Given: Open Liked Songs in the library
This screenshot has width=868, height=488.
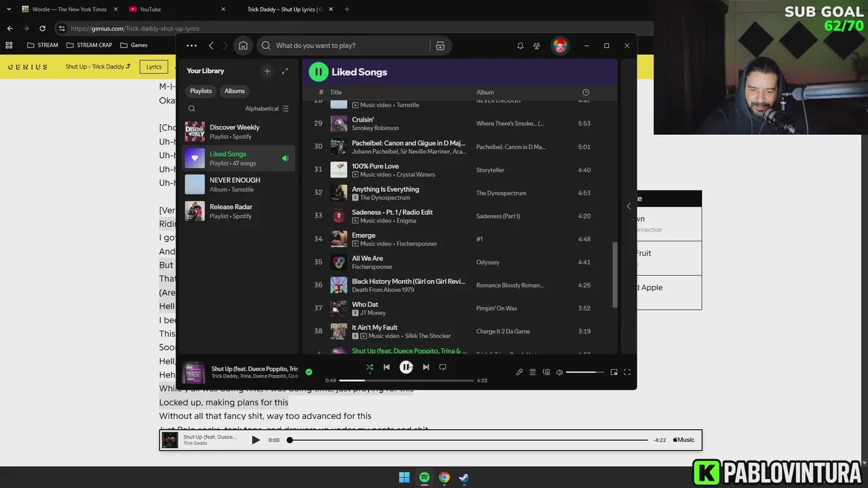Looking at the screenshot, I should pyautogui.click(x=239, y=158).
